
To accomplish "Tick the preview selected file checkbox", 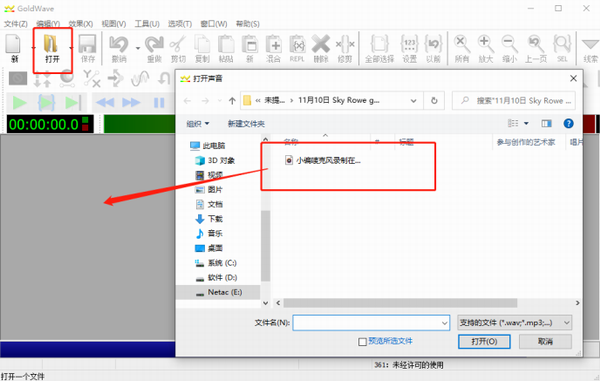I will [x=362, y=342].
